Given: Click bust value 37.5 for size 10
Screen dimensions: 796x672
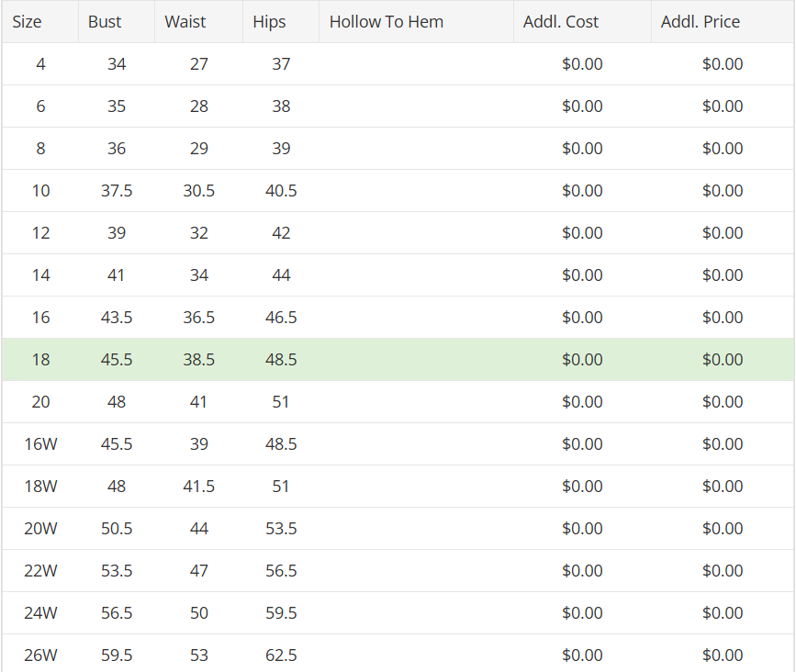Looking at the screenshot, I should tap(117, 190).
